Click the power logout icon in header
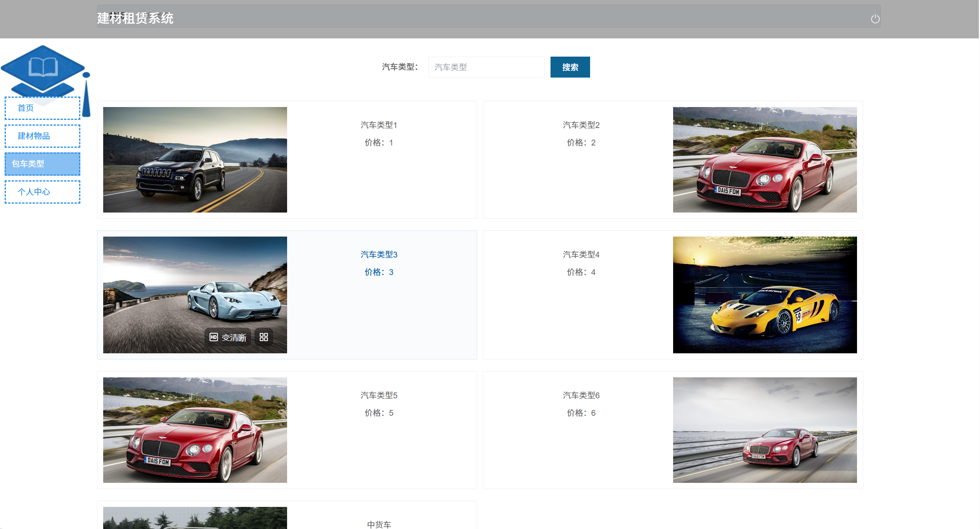 pyautogui.click(x=875, y=19)
